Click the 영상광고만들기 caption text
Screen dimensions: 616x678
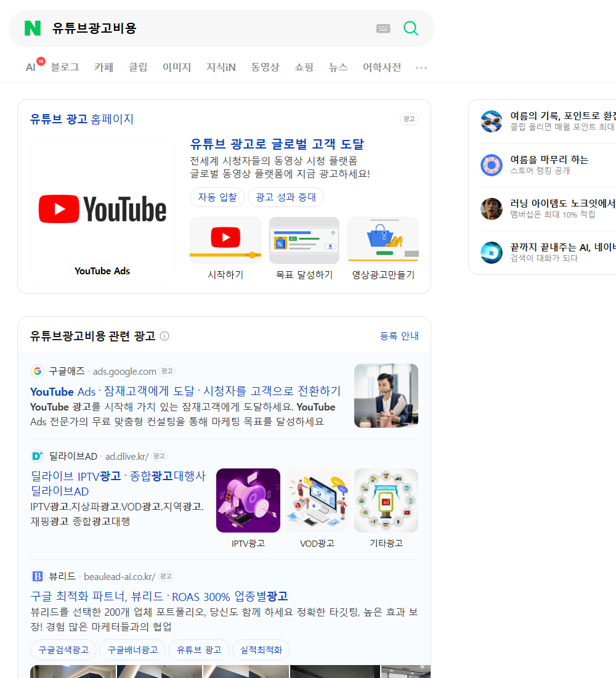click(383, 274)
